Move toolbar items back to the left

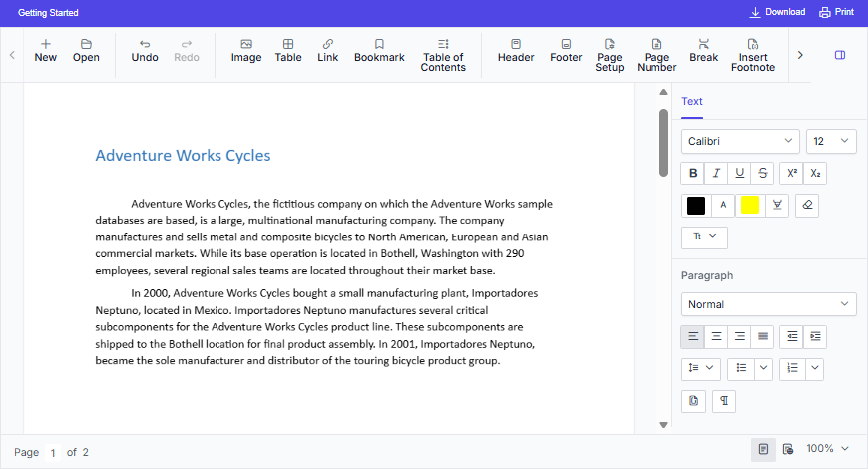(12, 55)
